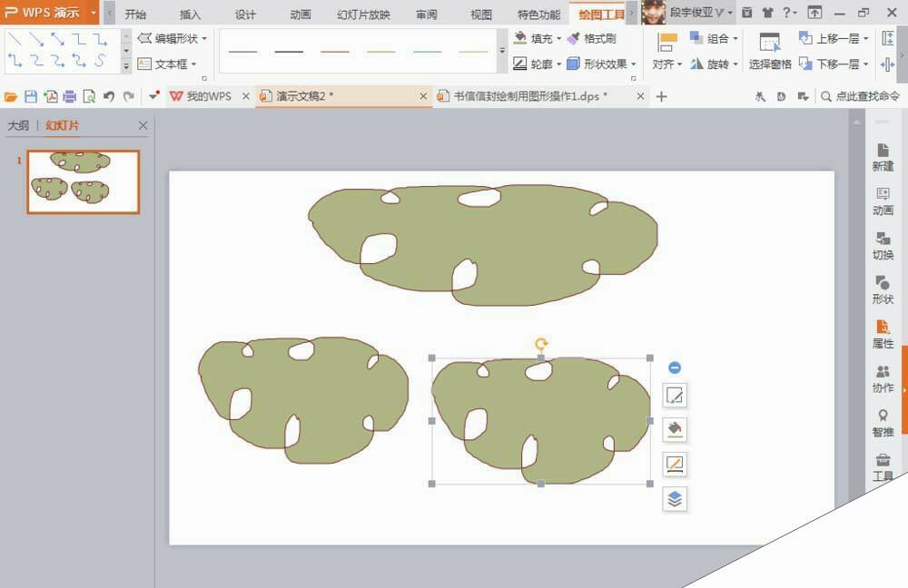Click the layer order icon on floating toolbar
The width and height of the screenshot is (908, 588).
[x=674, y=499]
